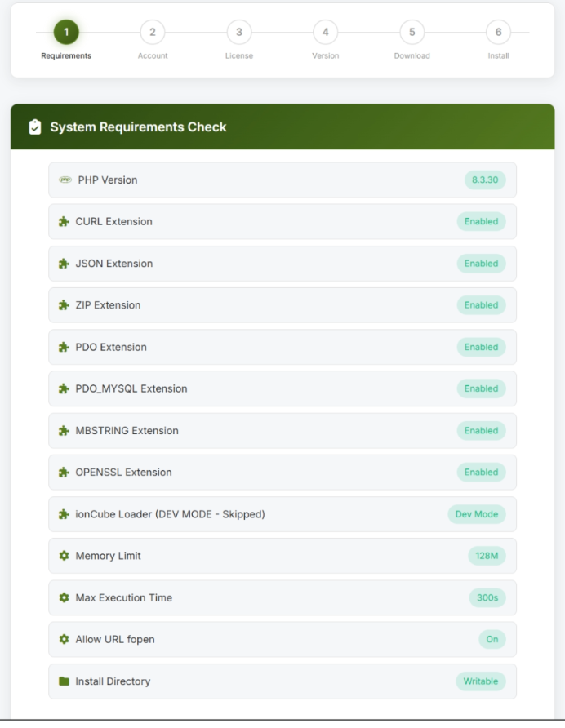Click the PHP logo icon
This screenshot has width=565, height=728.
pos(65,180)
